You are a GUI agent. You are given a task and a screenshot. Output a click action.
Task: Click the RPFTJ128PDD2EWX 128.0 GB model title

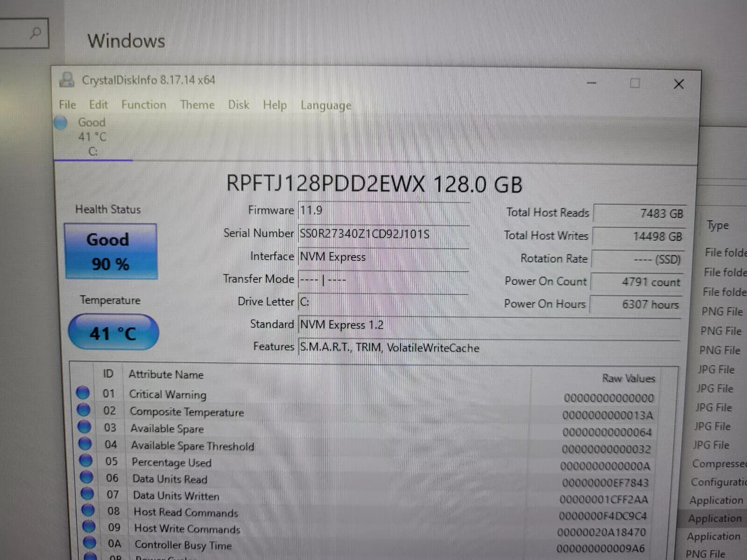(x=374, y=183)
